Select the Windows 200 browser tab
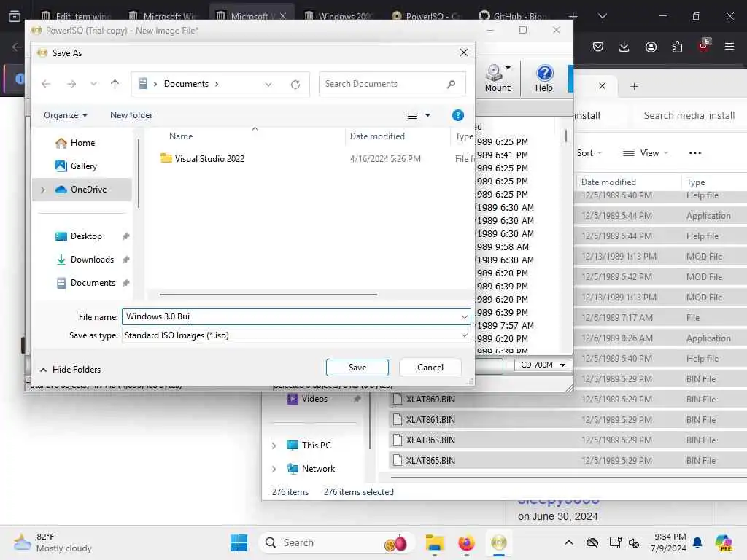 340,16
